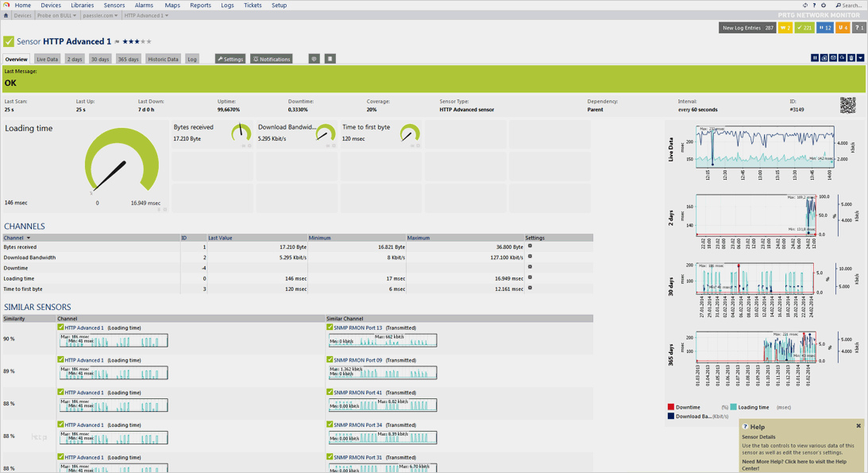
Task: Open the home icon in breadcrumb
Action: coord(6,15)
